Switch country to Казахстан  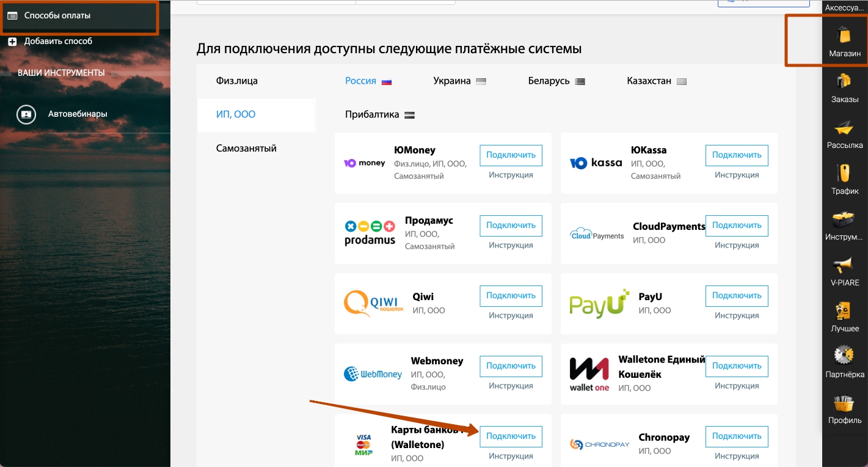point(657,81)
